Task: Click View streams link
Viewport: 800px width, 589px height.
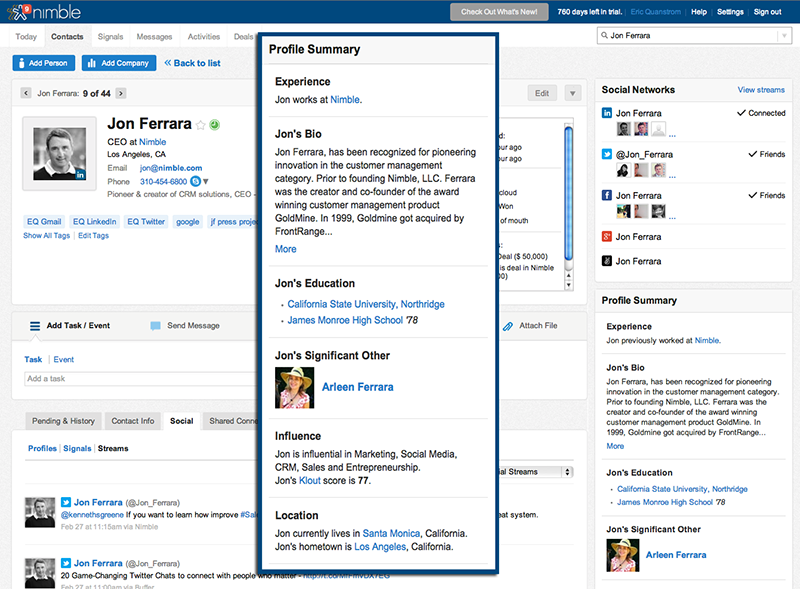Action: tap(761, 90)
